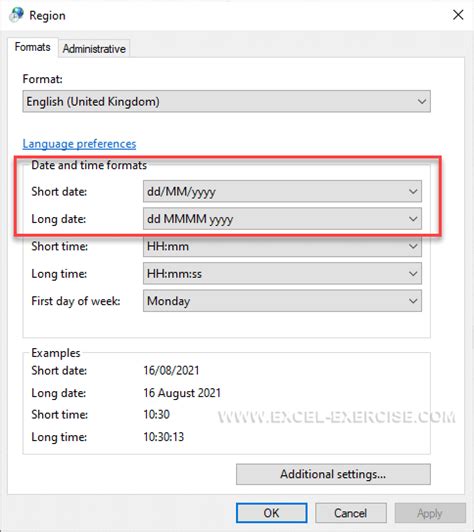Select the example short date 16/08/2021
This screenshot has height=532, width=474.
(171, 370)
